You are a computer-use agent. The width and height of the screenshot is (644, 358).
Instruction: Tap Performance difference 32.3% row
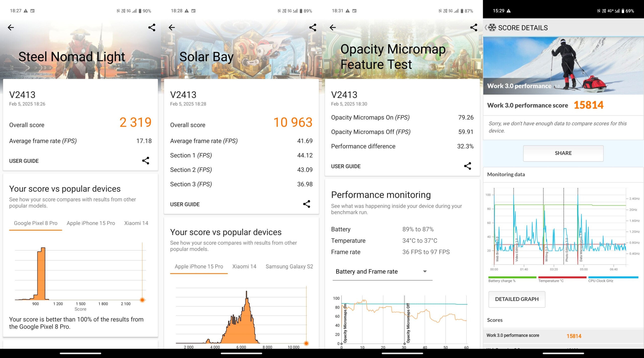(x=402, y=146)
